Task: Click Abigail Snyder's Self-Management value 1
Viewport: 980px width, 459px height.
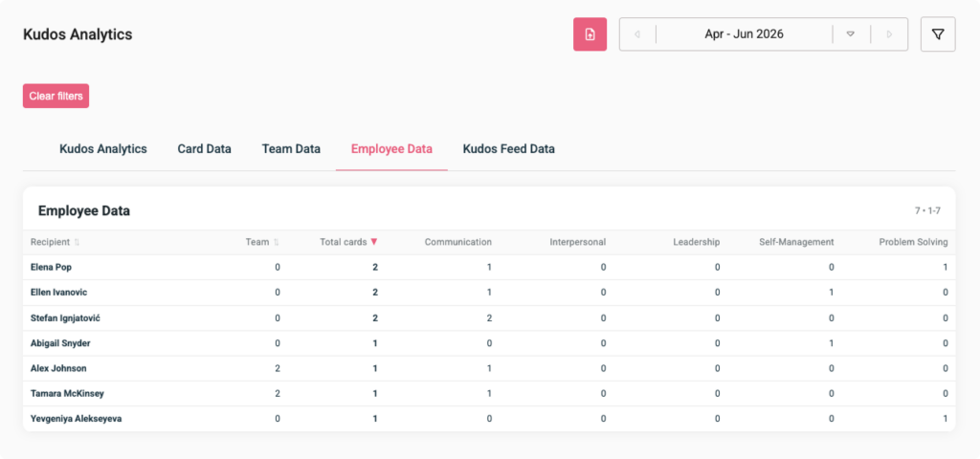Action: tap(832, 343)
